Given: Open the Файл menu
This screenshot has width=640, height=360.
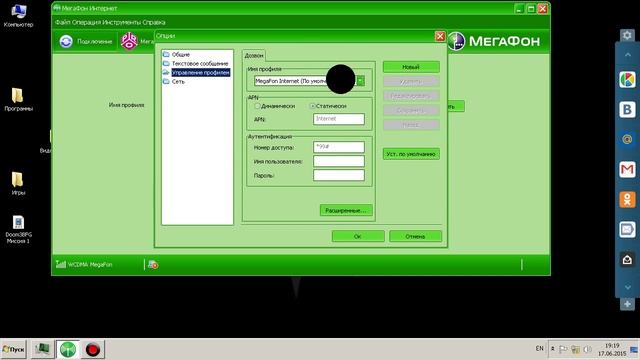Looking at the screenshot, I should pyautogui.click(x=62, y=22).
